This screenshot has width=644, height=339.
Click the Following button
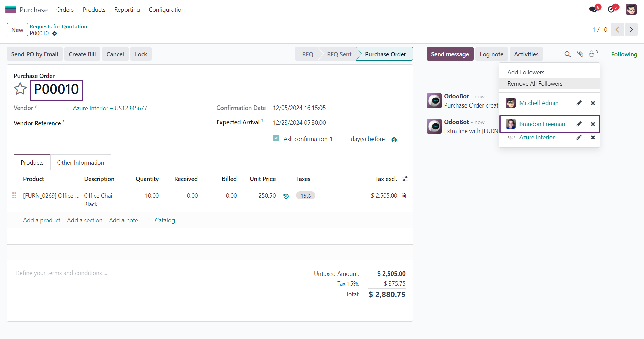(x=624, y=54)
